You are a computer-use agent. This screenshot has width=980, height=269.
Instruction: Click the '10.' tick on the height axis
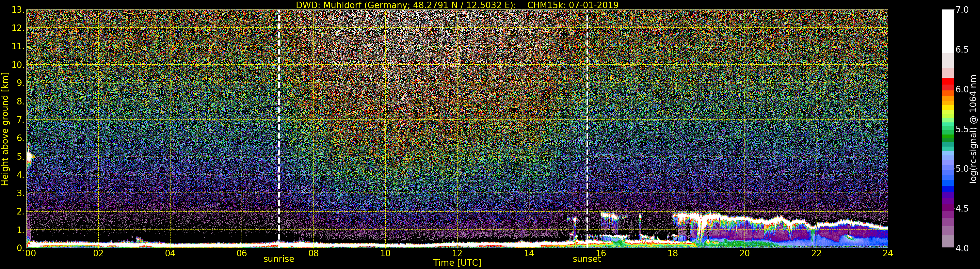tap(18, 65)
